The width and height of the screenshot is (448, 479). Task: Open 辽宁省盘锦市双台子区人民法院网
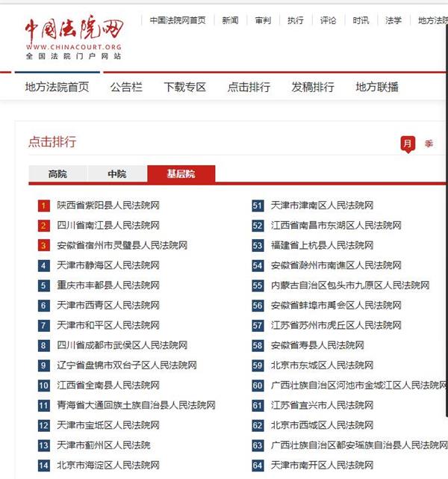(x=127, y=365)
